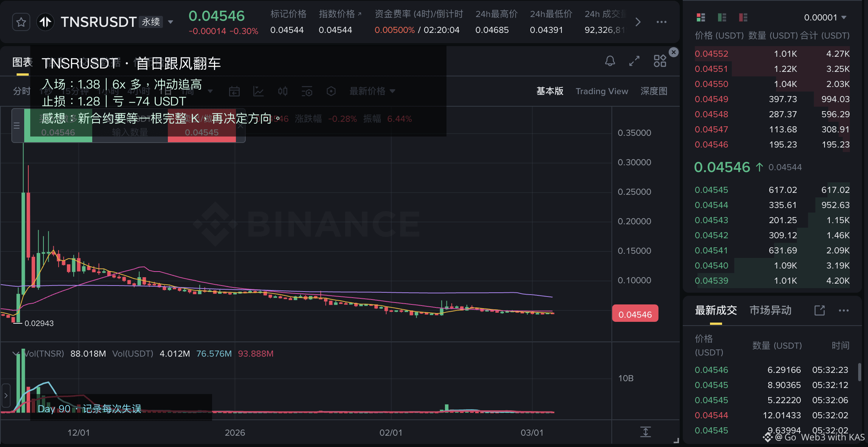Select bid price 0.04542 in order book
Screen dimensions: 868x447
[x=711, y=235]
